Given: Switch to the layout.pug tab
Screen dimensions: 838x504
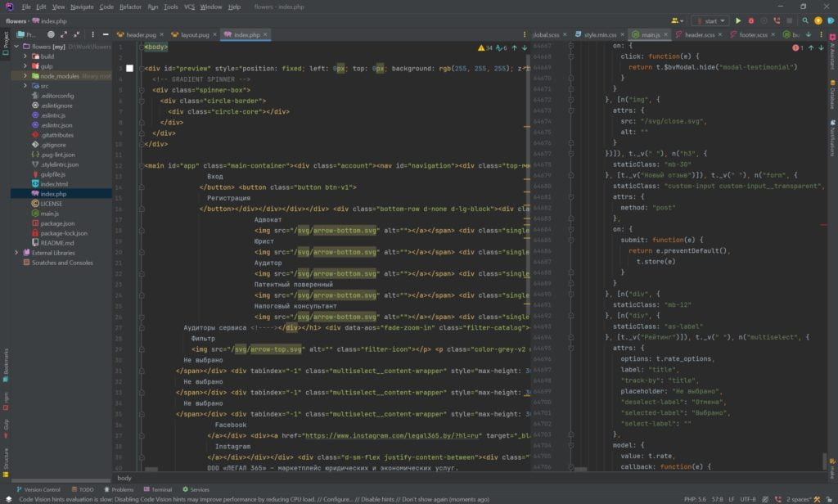Looking at the screenshot, I should click(x=194, y=35).
